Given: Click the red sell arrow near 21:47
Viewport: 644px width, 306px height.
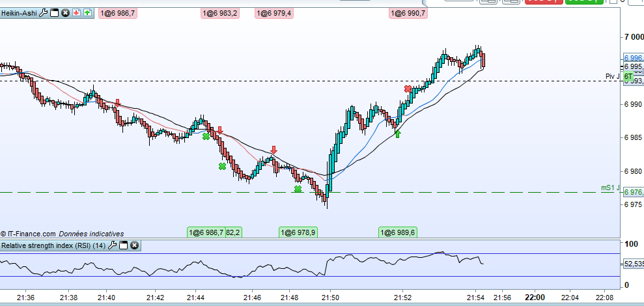Looking at the screenshot, I should click(x=273, y=149).
